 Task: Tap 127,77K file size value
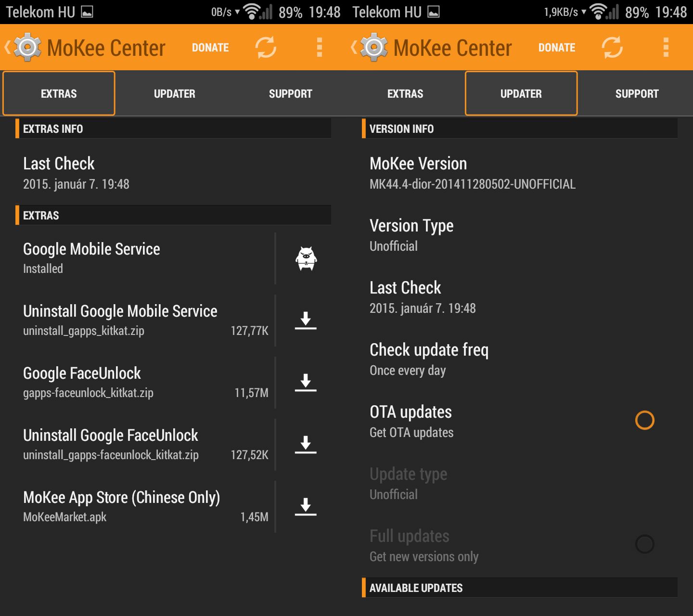(x=249, y=331)
